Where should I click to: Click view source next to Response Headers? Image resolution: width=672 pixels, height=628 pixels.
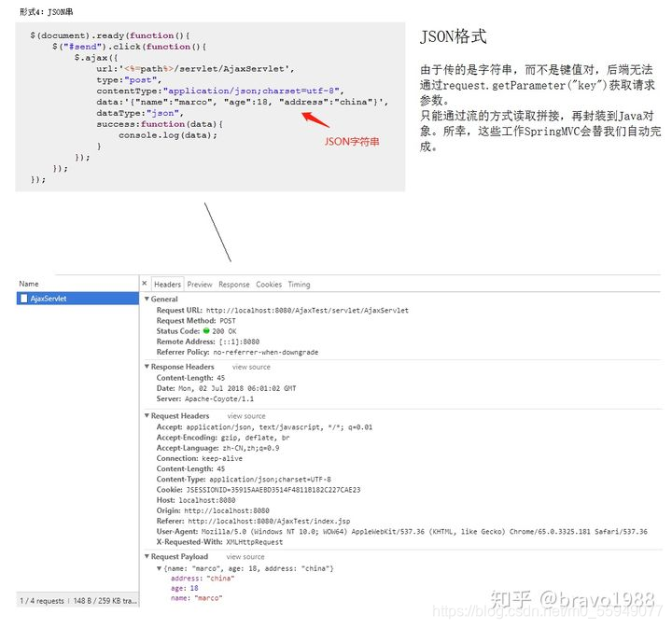coord(251,367)
